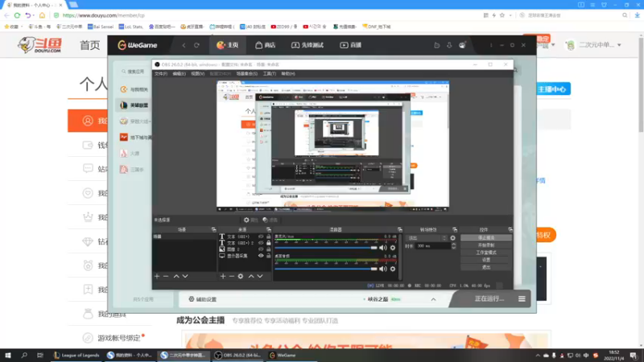The image size is (644, 362).
Task: Open the WeGame hamburger menu at bottom right
Action: pos(522,299)
